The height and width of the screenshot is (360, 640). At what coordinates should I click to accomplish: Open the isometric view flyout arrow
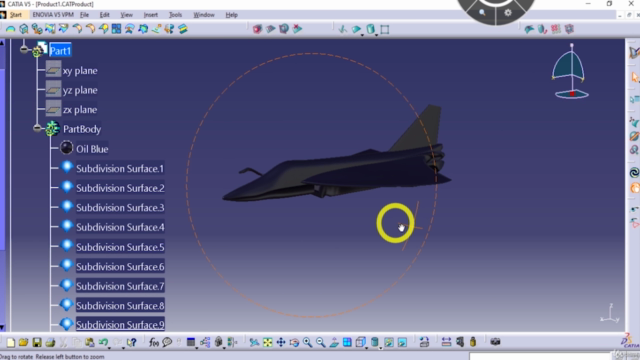pos(366,347)
